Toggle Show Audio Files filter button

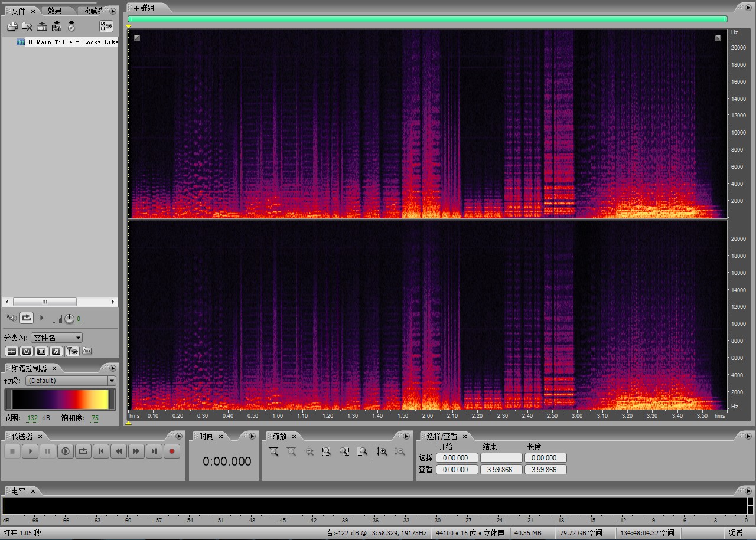[12, 351]
